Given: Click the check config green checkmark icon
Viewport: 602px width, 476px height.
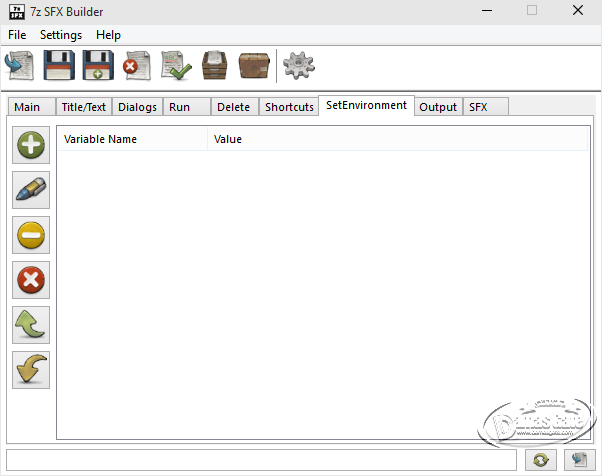Looking at the screenshot, I should tap(176, 66).
